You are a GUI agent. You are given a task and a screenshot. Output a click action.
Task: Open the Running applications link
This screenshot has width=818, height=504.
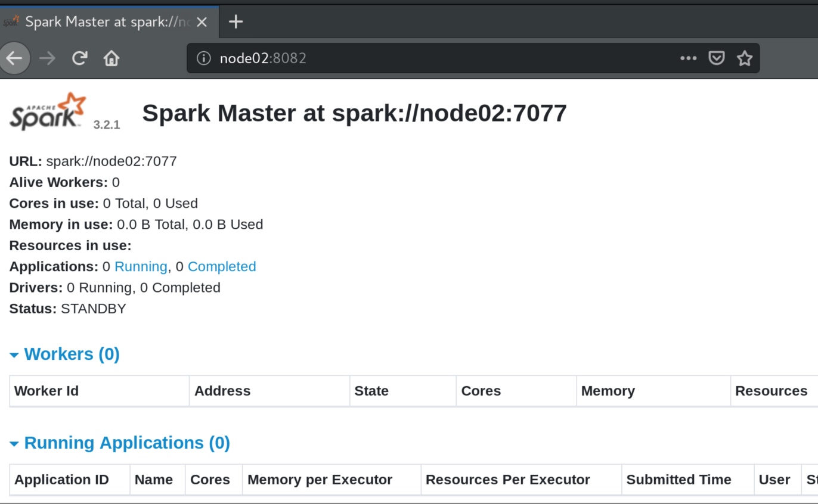[141, 266]
